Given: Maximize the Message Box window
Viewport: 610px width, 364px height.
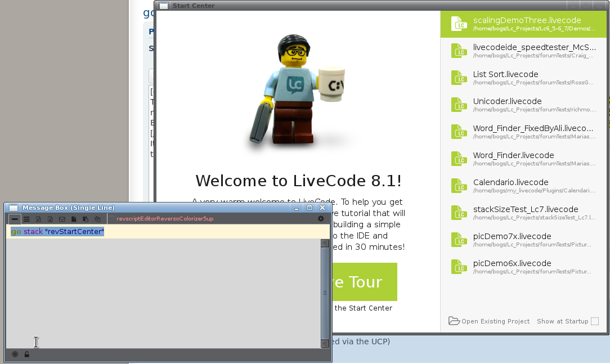Looking at the screenshot, I should click(x=310, y=208).
